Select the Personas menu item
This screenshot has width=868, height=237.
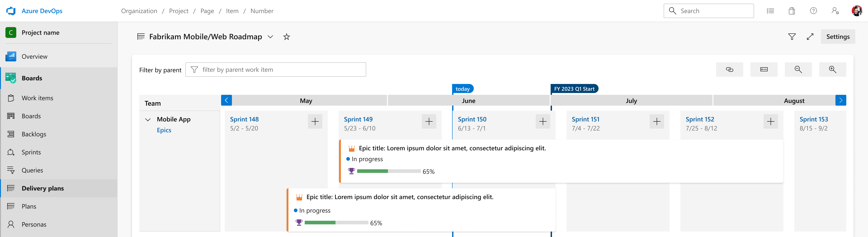[x=59, y=224]
